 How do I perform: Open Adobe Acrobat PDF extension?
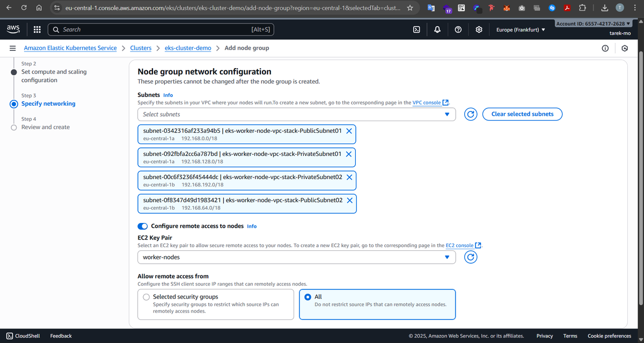tap(567, 8)
